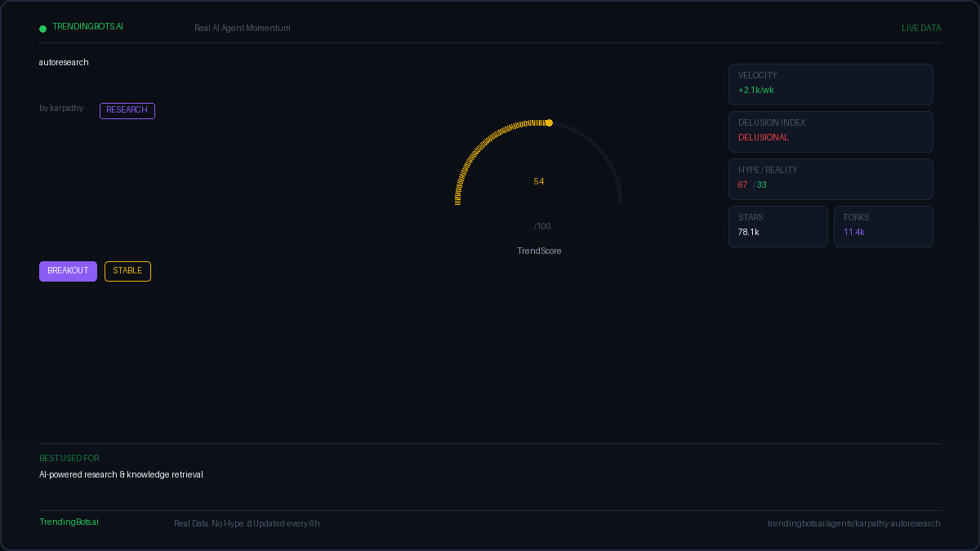Click the TrendScore label

[x=539, y=251]
